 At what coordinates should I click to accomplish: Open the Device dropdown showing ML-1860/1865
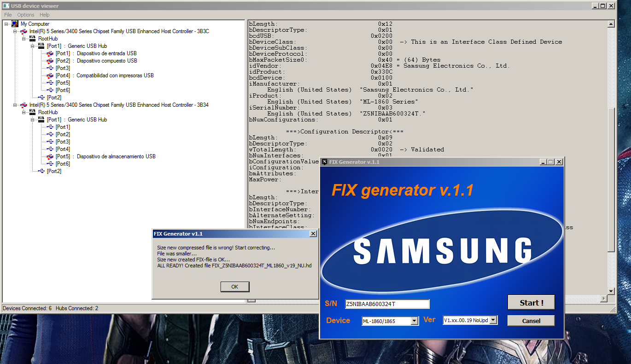point(414,321)
